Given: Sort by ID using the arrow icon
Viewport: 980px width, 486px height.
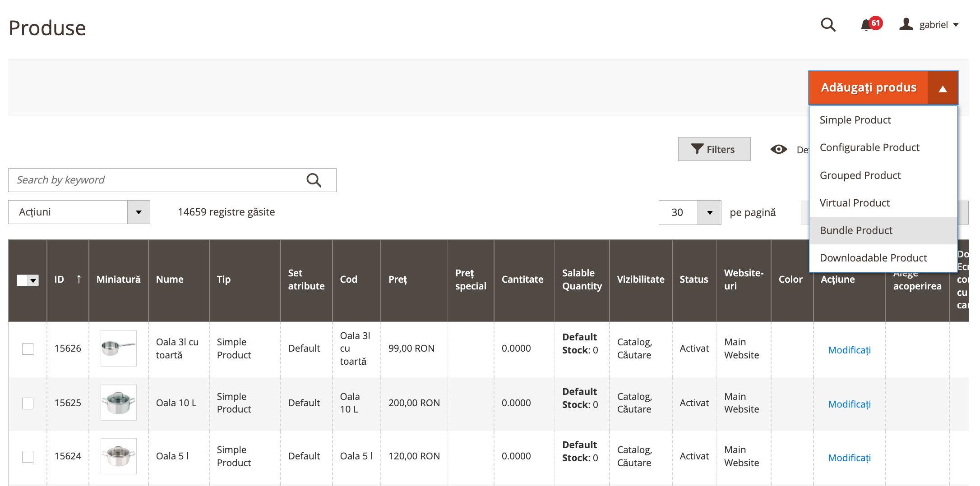Looking at the screenshot, I should (79, 279).
